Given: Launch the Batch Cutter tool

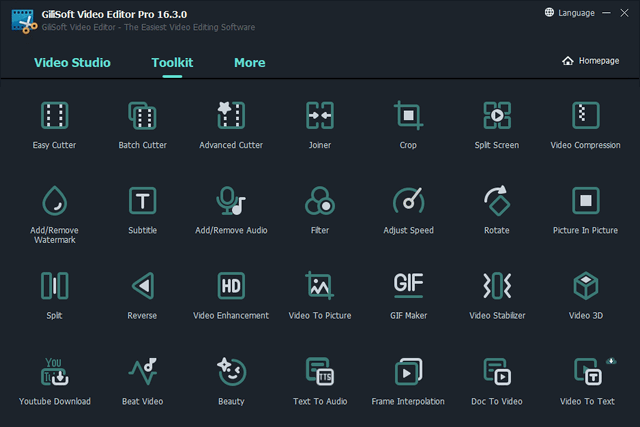Looking at the screenshot, I should coord(143,116).
